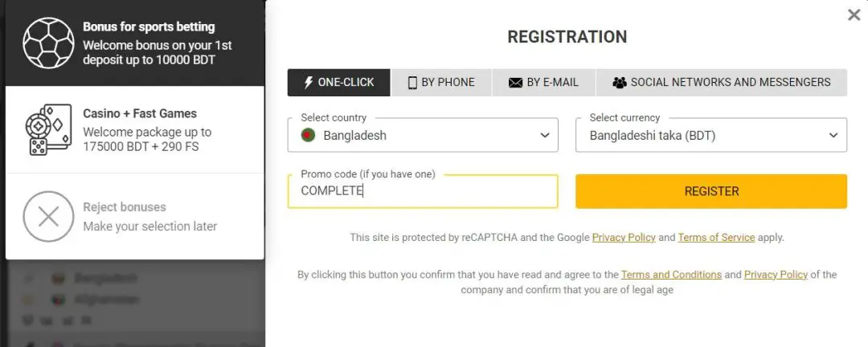The height and width of the screenshot is (347, 868).
Task: Click the lightning bolt One-Click icon
Action: click(307, 83)
